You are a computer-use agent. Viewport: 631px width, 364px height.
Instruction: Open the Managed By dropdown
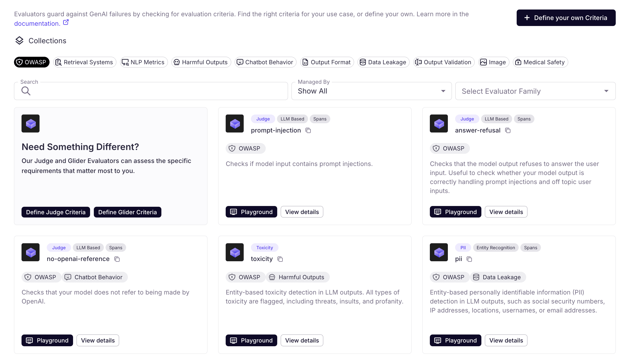click(x=371, y=91)
